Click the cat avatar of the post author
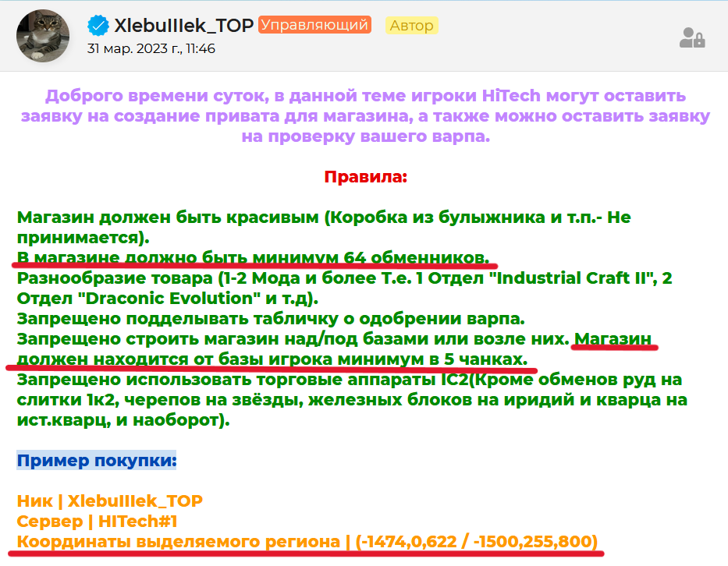Viewport: 728px width, 566px height. [43, 36]
